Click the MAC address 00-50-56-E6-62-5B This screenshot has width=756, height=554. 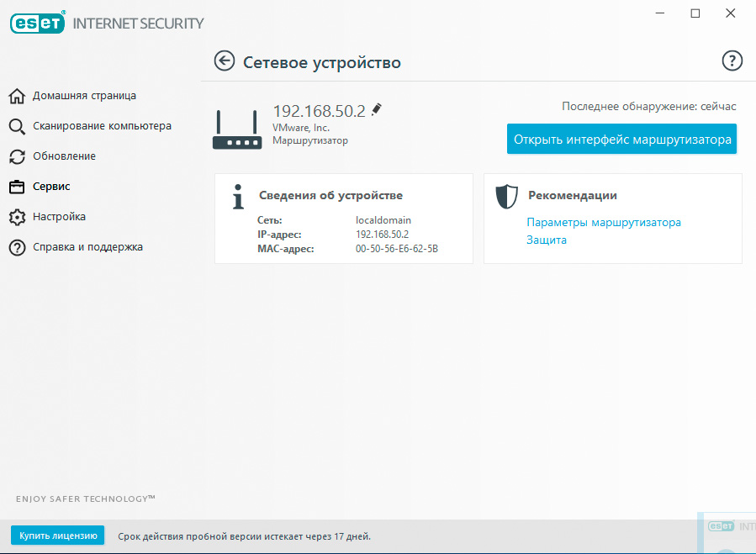(397, 249)
